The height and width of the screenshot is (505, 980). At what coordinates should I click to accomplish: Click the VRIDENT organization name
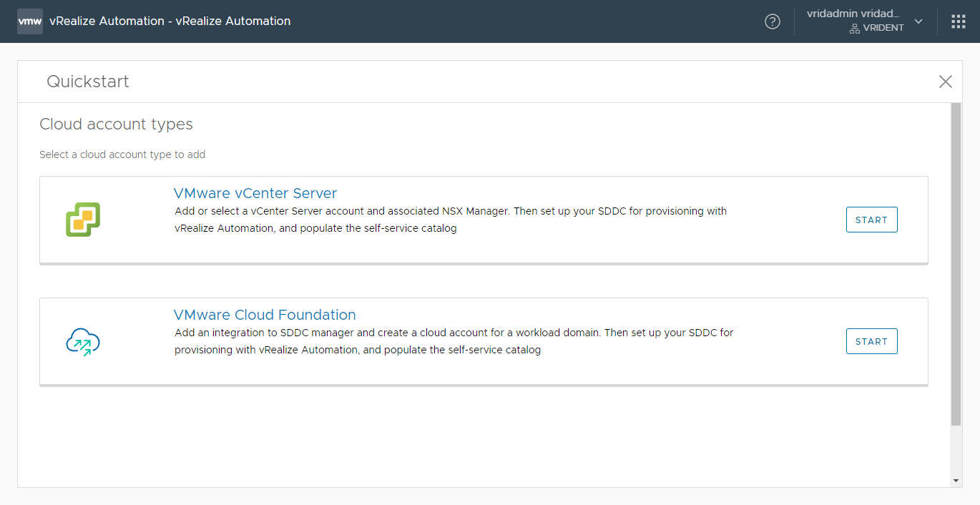click(x=883, y=28)
